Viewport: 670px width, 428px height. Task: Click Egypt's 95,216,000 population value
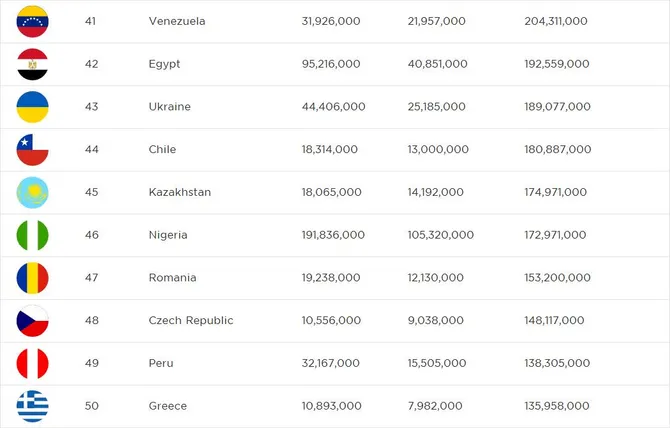(331, 64)
